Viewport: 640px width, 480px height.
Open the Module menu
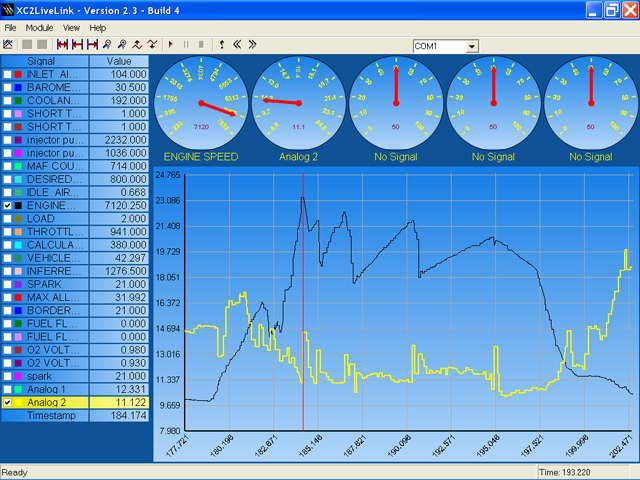39,28
